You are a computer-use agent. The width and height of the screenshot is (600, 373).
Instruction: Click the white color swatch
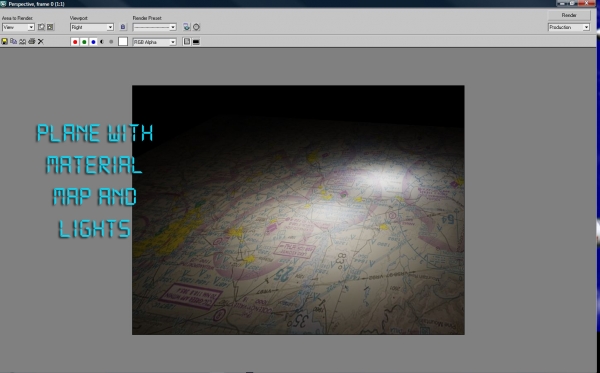tap(123, 42)
